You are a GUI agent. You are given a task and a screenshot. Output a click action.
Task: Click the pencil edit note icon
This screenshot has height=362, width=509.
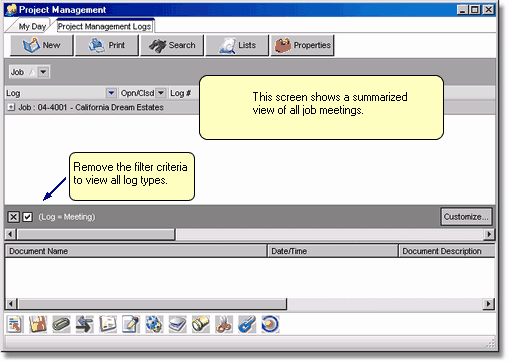pyautogui.click(x=131, y=324)
